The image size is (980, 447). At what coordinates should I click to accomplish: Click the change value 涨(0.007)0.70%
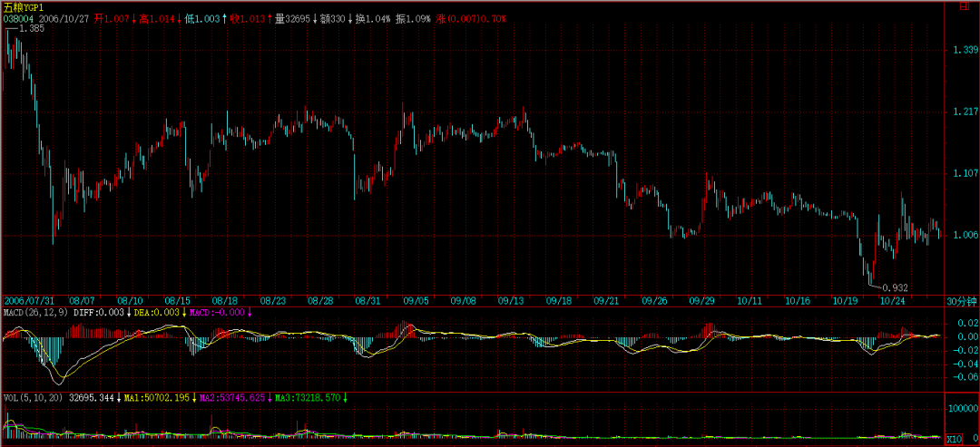coord(472,19)
